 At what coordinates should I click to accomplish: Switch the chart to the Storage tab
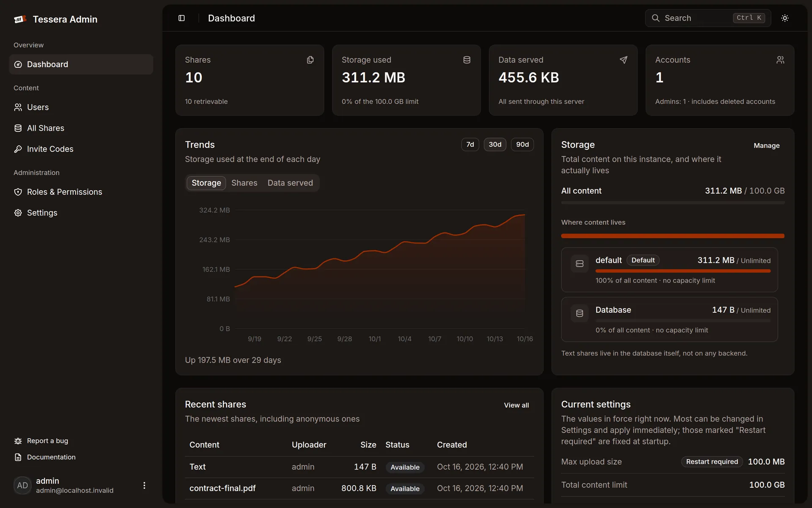206,183
